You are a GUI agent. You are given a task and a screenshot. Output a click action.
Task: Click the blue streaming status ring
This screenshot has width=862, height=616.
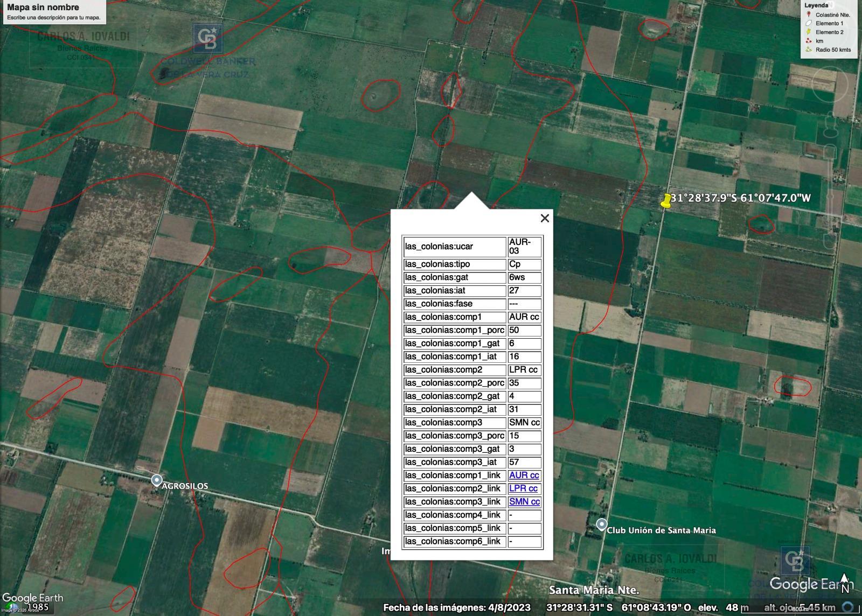[x=847, y=606]
